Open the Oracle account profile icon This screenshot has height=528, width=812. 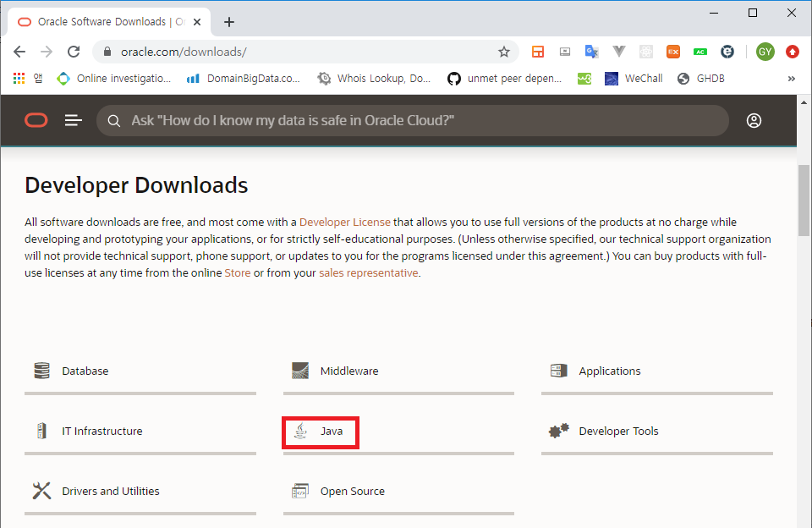[x=754, y=121]
